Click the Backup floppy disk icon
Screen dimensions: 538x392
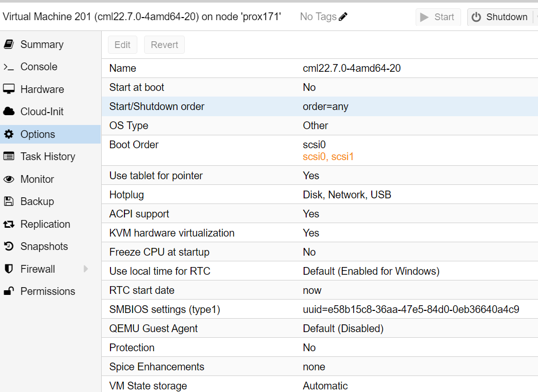tap(9, 201)
